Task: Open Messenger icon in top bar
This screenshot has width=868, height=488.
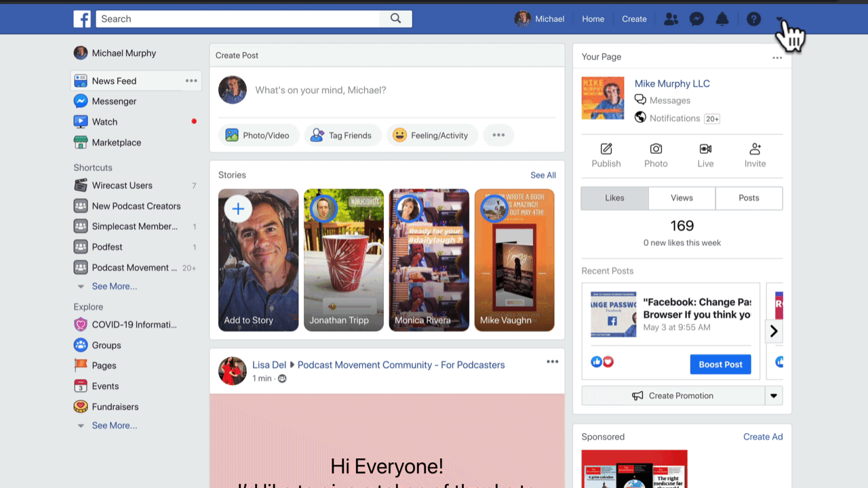Action: (696, 19)
